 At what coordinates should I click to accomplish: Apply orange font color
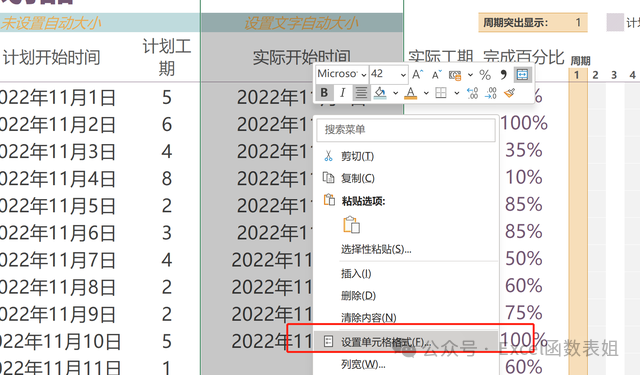pos(411,93)
